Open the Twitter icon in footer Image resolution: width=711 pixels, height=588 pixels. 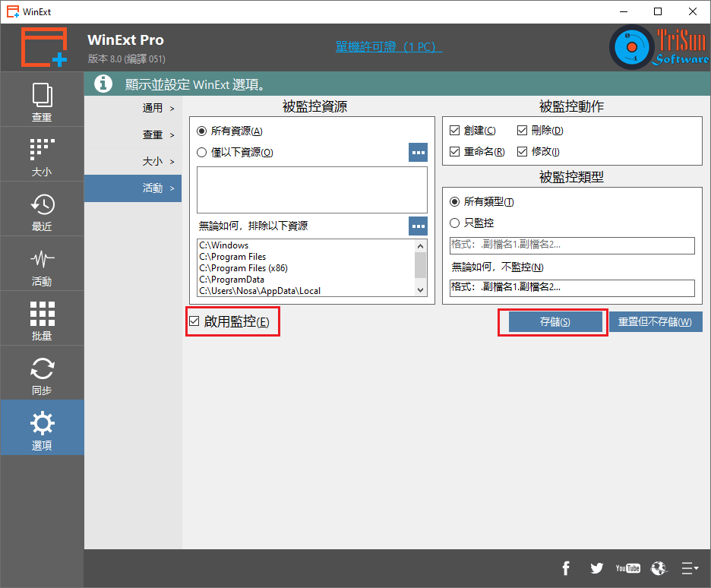tap(597, 568)
